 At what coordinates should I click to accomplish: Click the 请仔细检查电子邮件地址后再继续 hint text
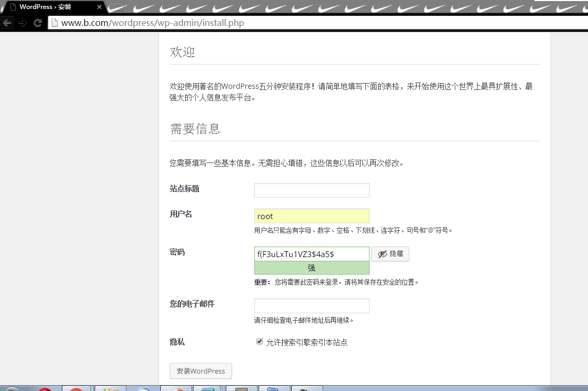pyautogui.click(x=304, y=320)
